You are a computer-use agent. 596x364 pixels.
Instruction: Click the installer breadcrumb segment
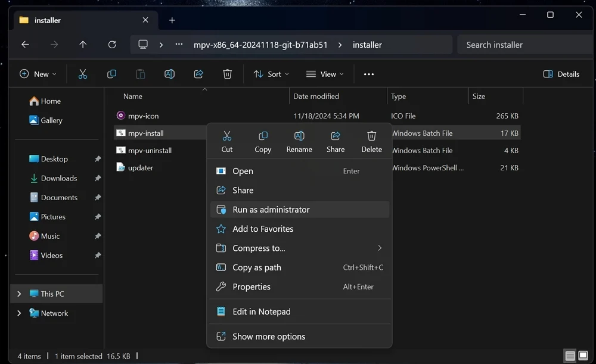click(x=367, y=45)
